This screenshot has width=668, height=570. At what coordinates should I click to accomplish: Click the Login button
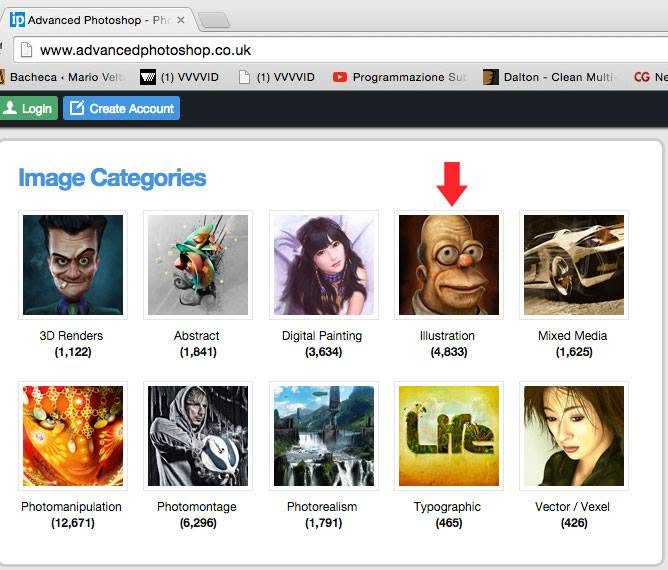(28, 108)
